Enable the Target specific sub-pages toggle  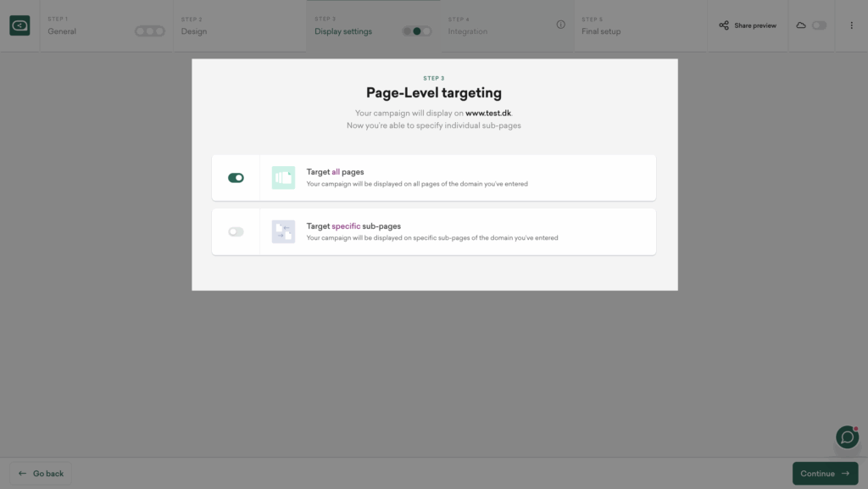click(236, 231)
